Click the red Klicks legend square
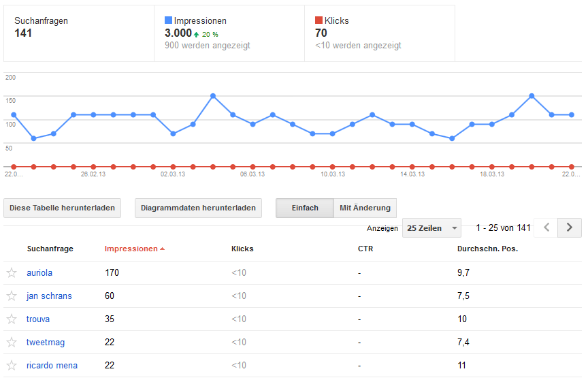 tap(318, 20)
